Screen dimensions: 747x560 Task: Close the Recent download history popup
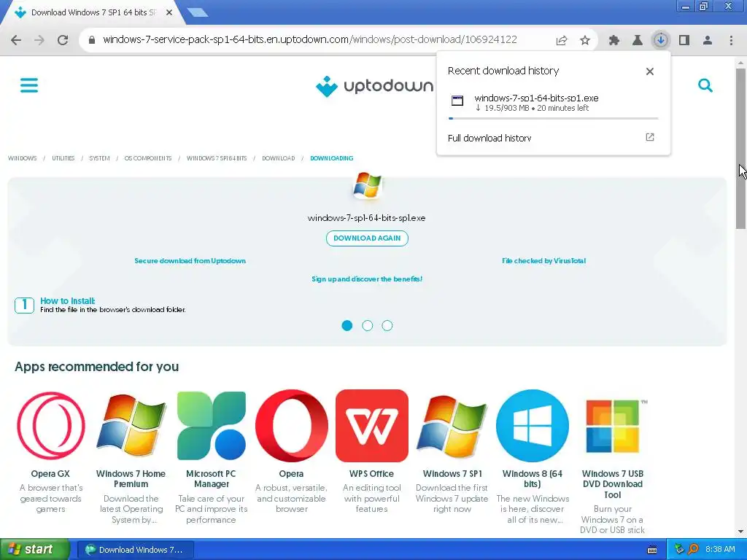coord(650,71)
